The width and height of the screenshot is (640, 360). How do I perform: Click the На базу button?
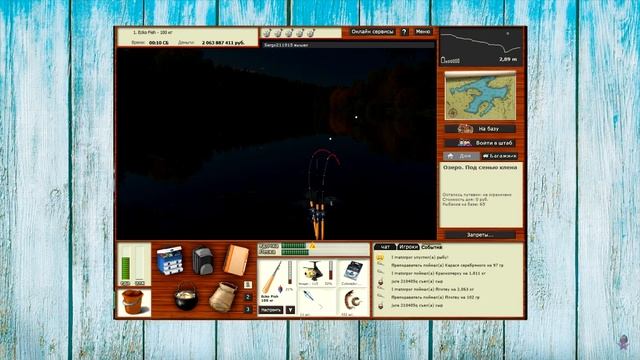click(x=480, y=129)
